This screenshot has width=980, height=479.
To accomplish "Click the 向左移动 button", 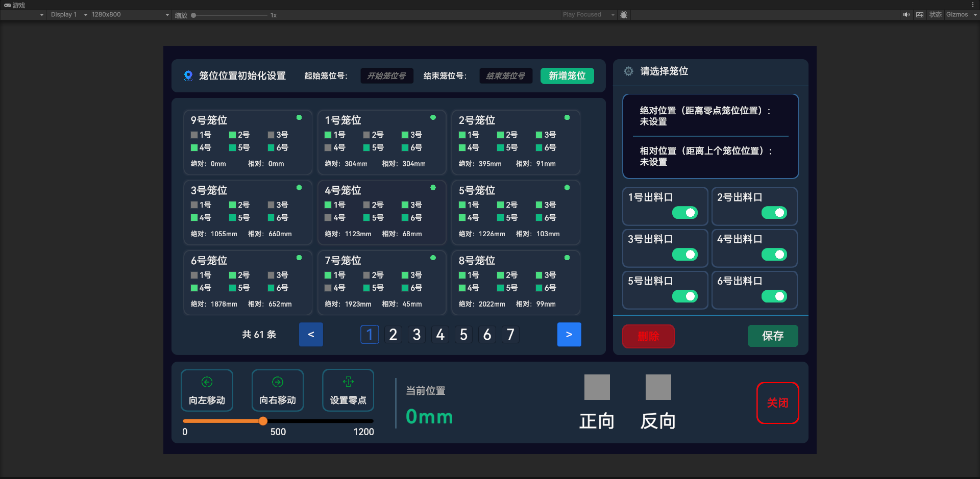I will pos(207,390).
